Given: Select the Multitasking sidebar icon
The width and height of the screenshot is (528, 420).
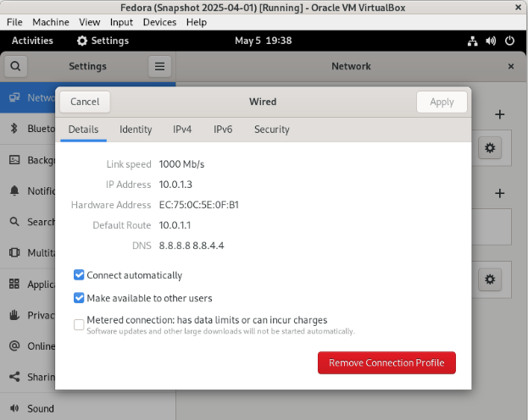Looking at the screenshot, I should click(14, 252).
